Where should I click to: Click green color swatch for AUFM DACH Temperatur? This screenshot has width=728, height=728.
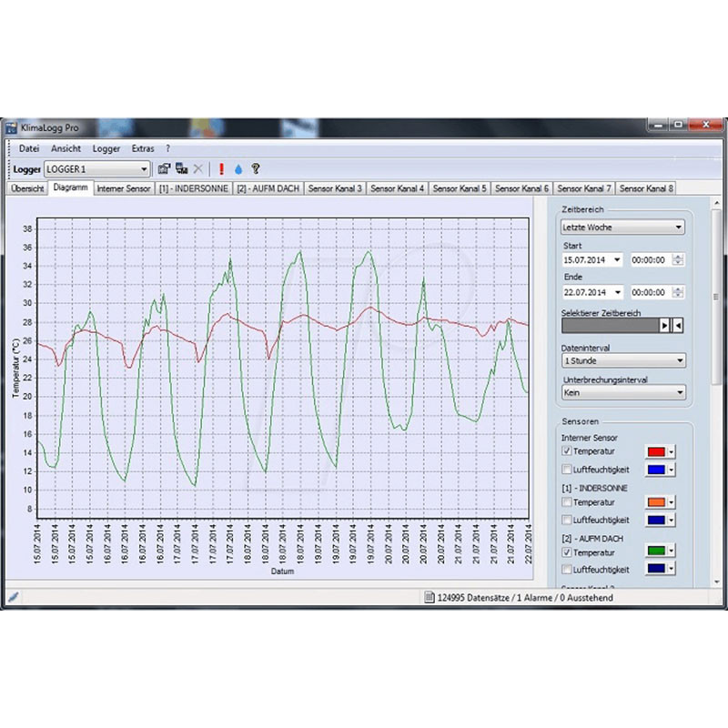coord(656,551)
